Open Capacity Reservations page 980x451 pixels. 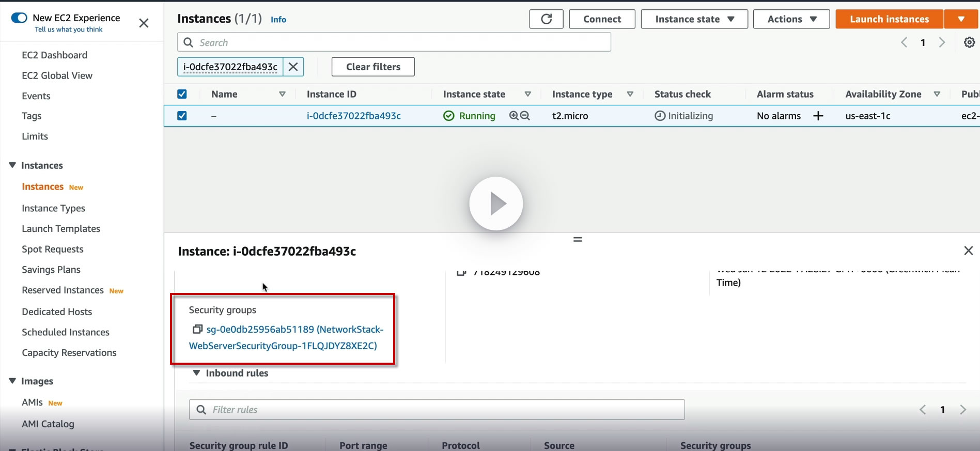(69, 353)
